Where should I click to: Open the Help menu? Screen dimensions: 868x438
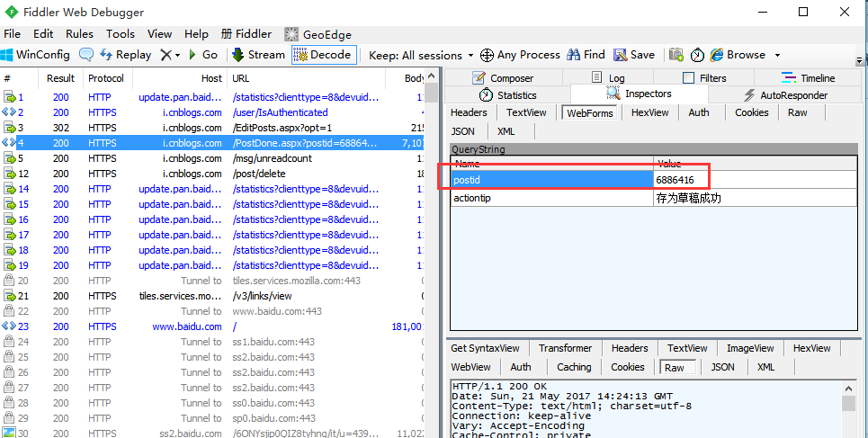coord(196,34)
